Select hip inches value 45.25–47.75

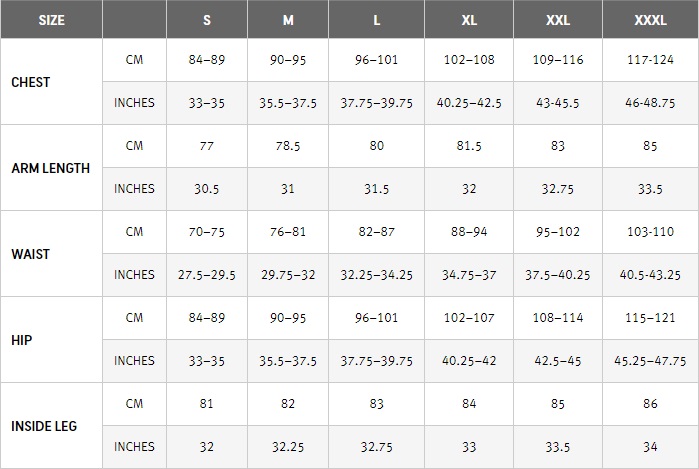click(650, 361)
